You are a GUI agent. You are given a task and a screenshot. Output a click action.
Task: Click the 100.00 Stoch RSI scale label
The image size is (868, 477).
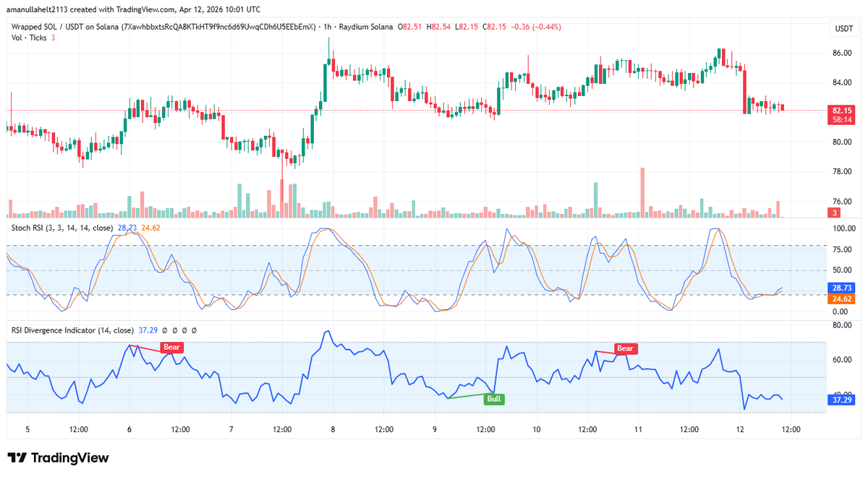pyautogui.click(x=843, y=228)
